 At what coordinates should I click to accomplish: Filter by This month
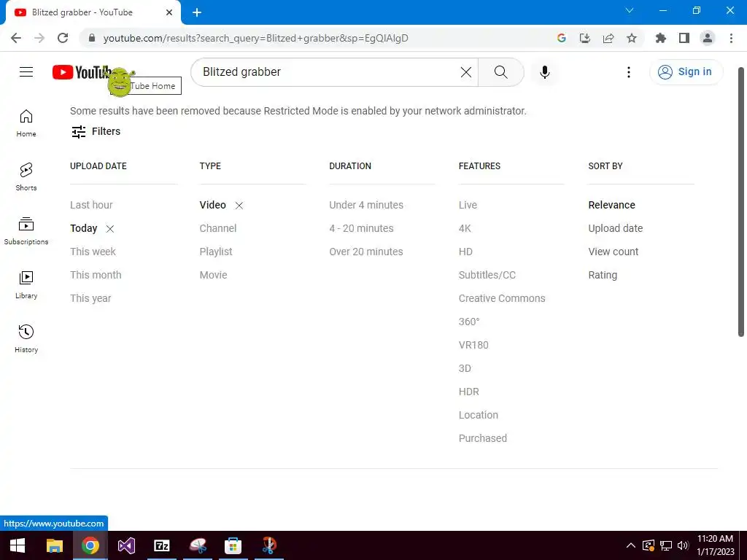coord(96,275)
